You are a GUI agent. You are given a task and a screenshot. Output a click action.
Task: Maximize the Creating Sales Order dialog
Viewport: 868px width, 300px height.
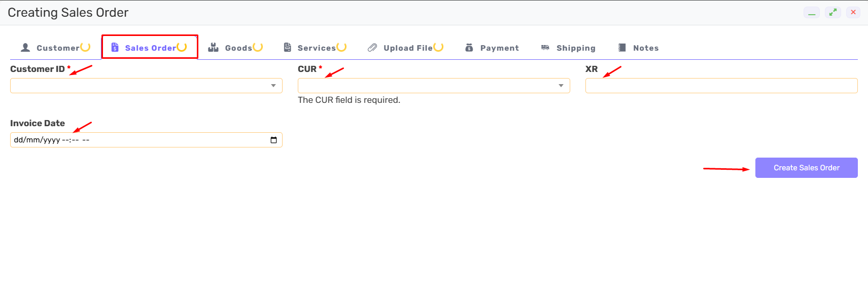click(832, 12)
